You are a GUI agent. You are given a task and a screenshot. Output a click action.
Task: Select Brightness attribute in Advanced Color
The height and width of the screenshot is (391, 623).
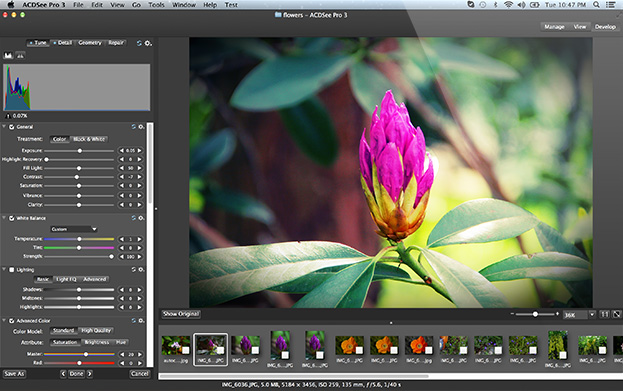(x=97, y=342)
